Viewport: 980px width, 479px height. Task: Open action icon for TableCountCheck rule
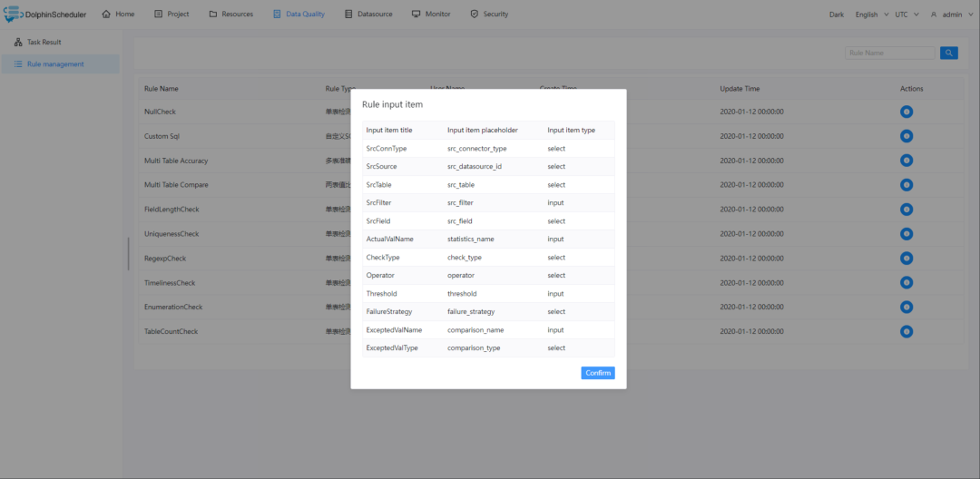906,332
